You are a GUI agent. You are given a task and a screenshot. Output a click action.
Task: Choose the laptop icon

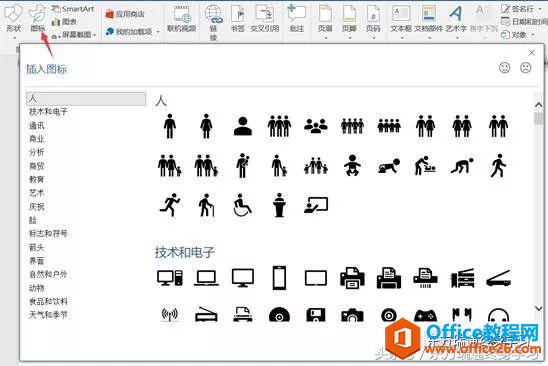pos(206,279)
